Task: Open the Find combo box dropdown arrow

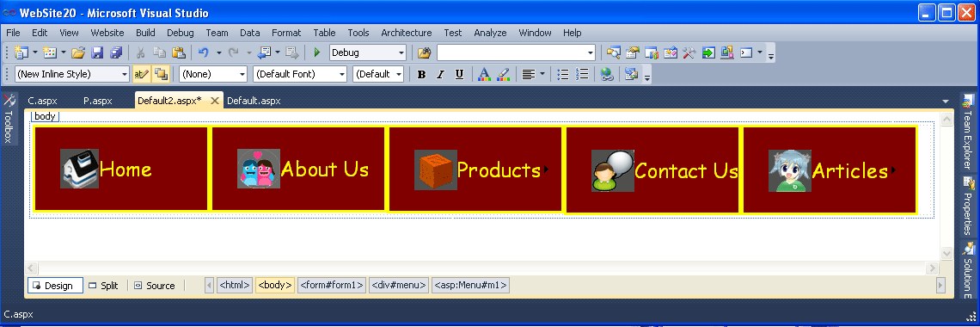Action: click(x=590, y=52)
